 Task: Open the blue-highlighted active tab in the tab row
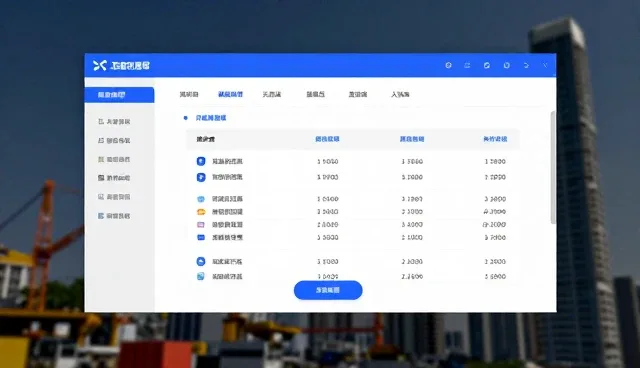[x=230, y=94]
